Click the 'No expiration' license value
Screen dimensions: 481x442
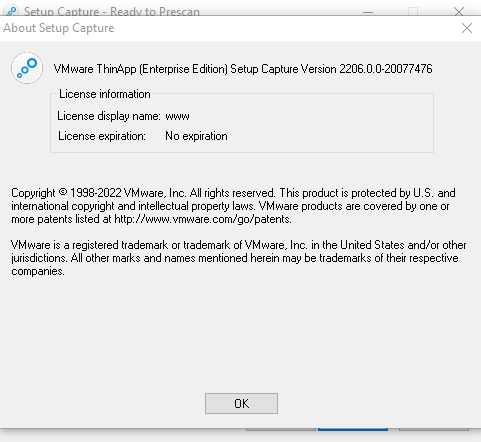pyautogui.click(x=196, y=136)
